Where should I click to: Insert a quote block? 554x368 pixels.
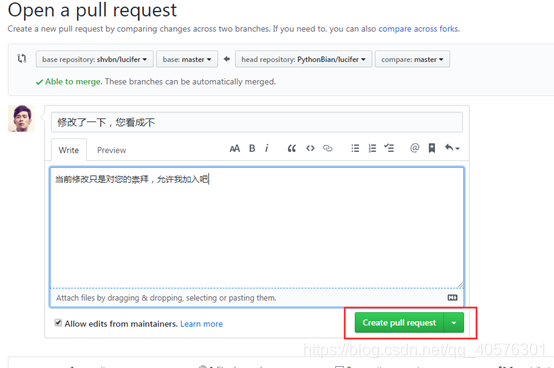292,148
